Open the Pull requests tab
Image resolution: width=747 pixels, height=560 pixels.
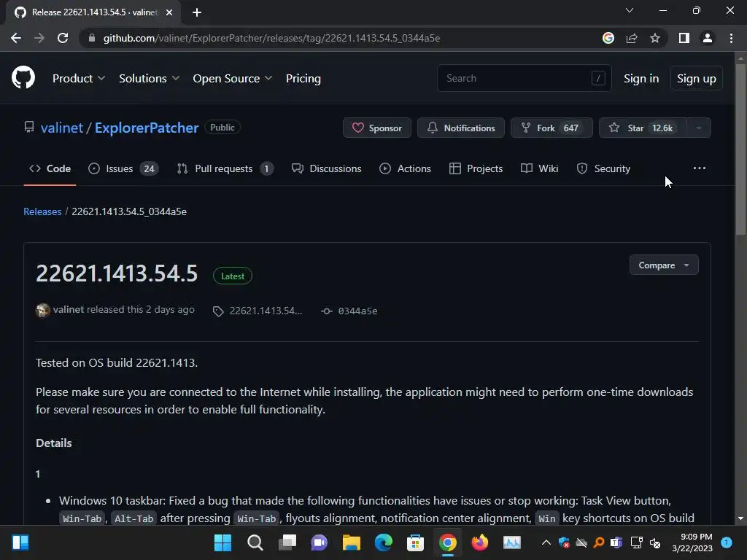click(x=225, y=168)
